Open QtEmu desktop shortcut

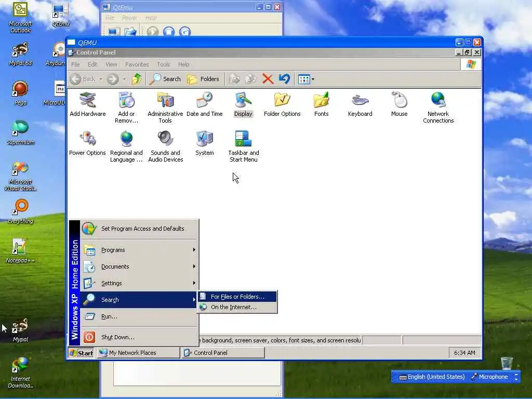[61, 15]
